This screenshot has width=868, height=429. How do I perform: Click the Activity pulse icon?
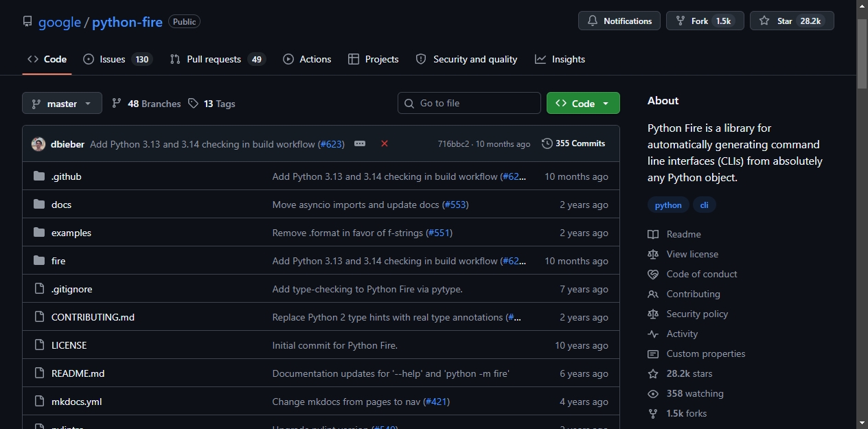coord(653,334)
